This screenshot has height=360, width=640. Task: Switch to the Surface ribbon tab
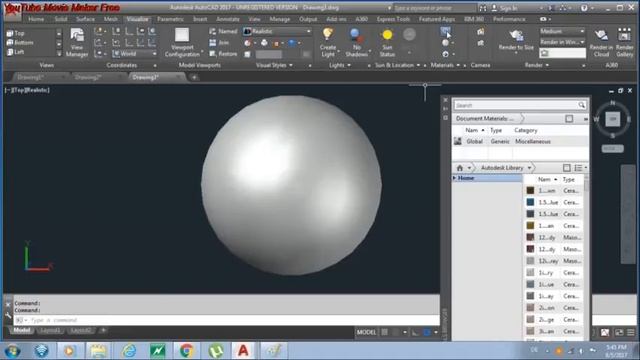click(85, 19)
